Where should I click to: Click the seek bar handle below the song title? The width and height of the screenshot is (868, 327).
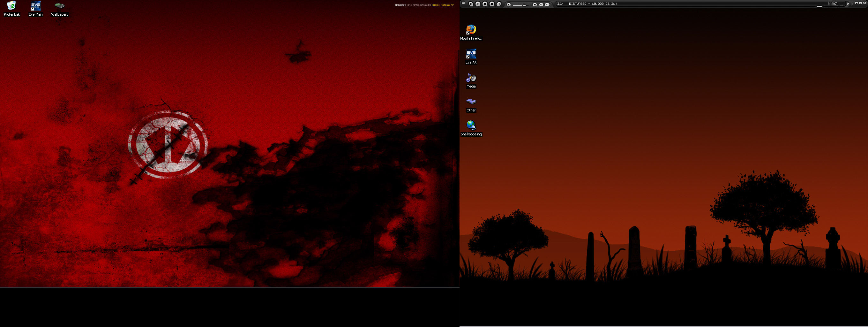pos(819,6)
